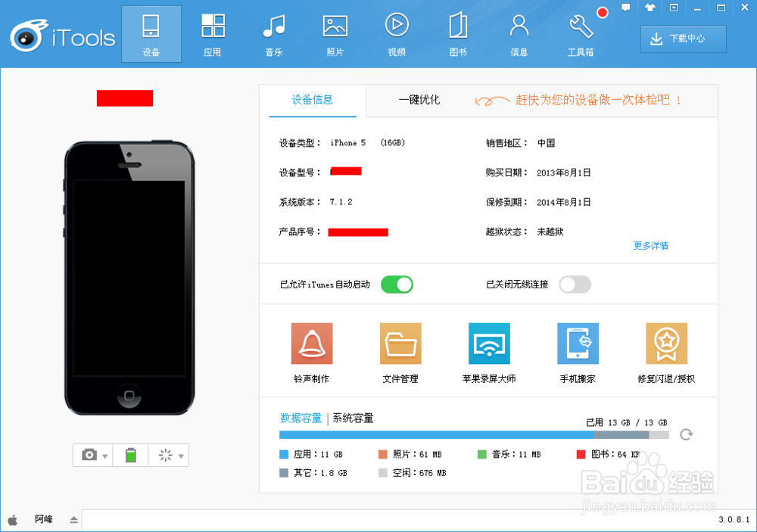757x532 pixels.
Task: Toggle 已关闭无线连接 switch on
Action: [575, 285]
